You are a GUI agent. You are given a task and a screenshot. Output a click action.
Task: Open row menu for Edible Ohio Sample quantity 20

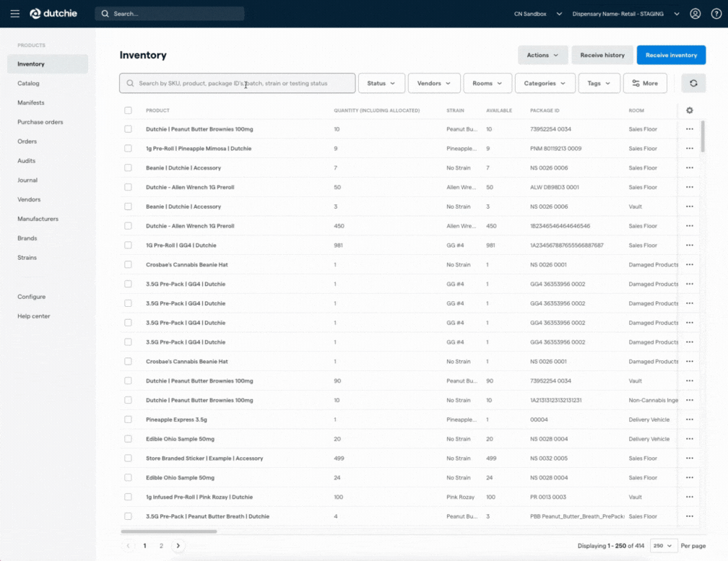pyautogui.click(x=690, y=439)
